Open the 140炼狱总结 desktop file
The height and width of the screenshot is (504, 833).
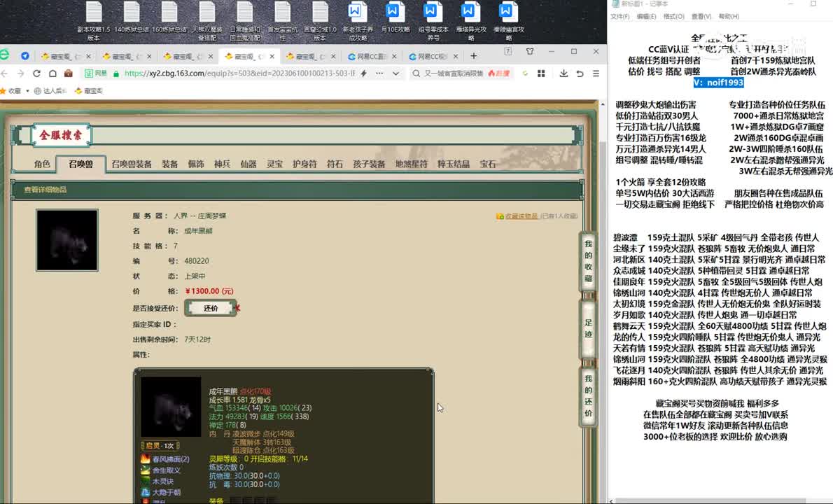point(131,20)
